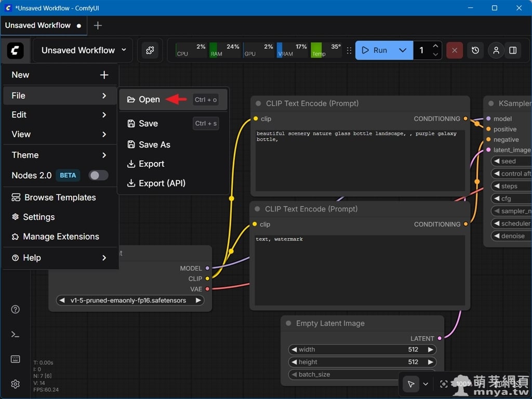Image resolution: width=532 pixels, height=399 pixels.
Task: Collapse the Empty Latent Image node dot
Action: point(288,323)
